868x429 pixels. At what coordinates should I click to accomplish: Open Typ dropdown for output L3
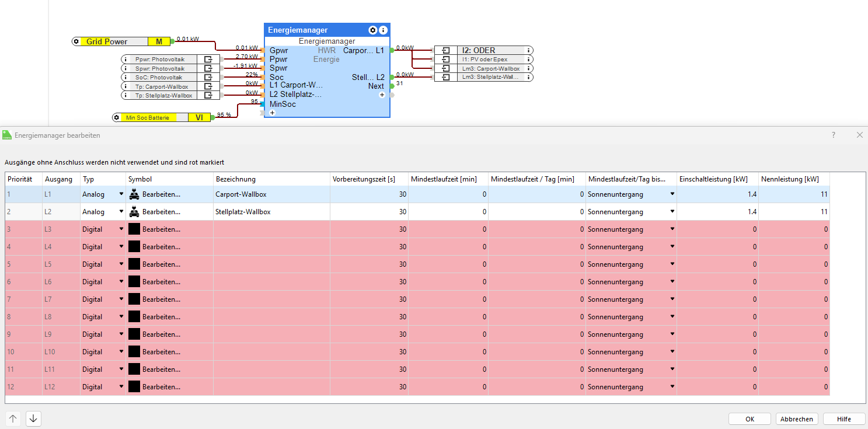click(x=121, y=229)
